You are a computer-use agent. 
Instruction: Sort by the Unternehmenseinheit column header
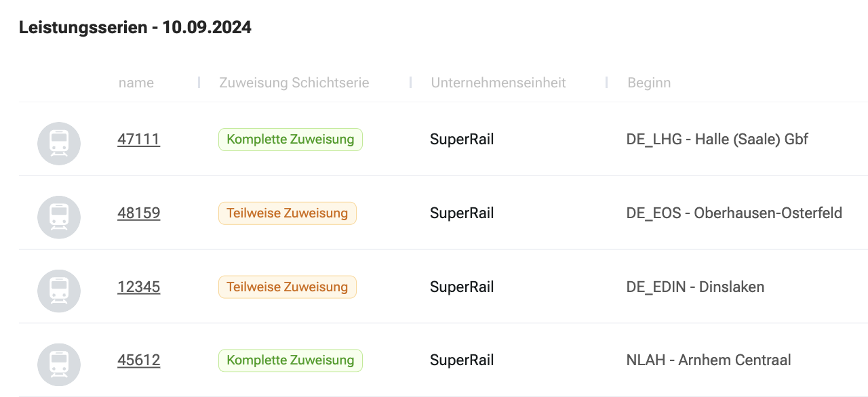click(x=498, y=83)
